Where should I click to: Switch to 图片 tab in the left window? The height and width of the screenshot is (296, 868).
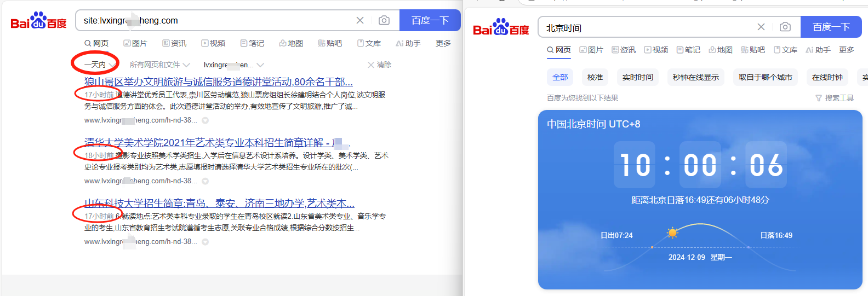click(x=135, y=43)
